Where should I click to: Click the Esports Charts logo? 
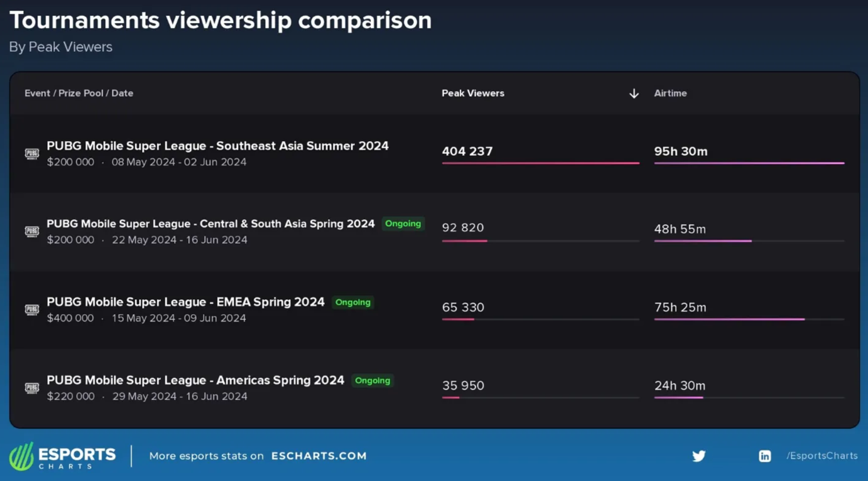(62, 456)
